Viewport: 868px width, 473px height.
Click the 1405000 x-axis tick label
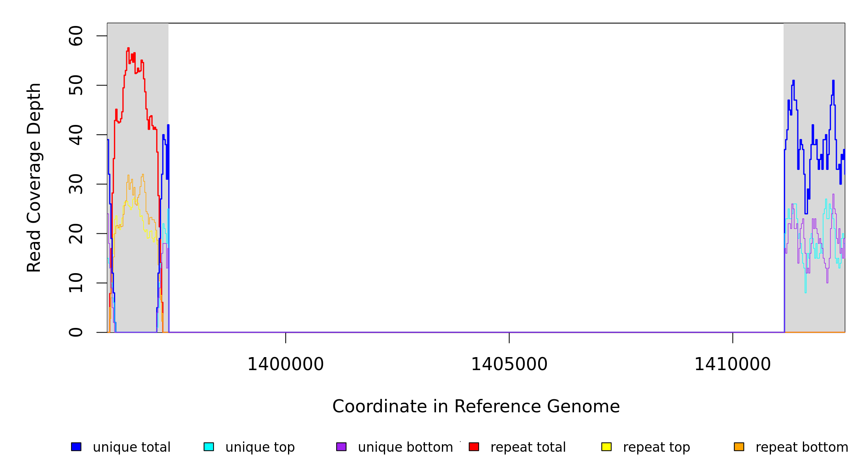click(509, 364)
